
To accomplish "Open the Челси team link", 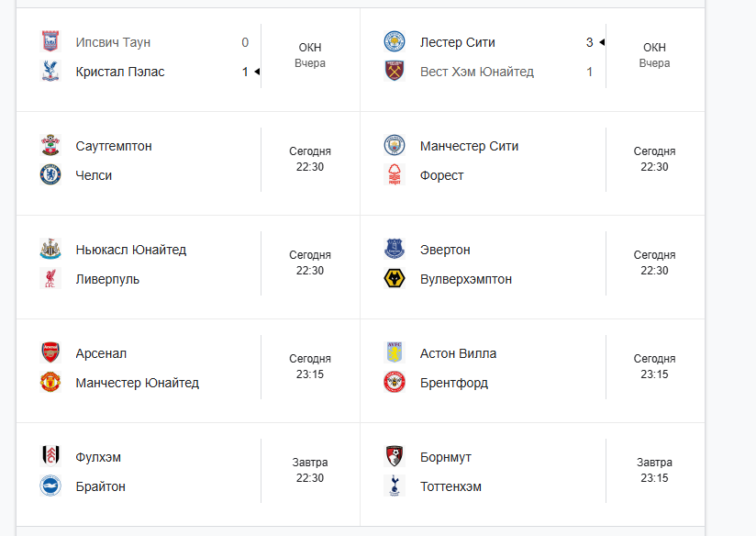I will click(x=94, y=175).
